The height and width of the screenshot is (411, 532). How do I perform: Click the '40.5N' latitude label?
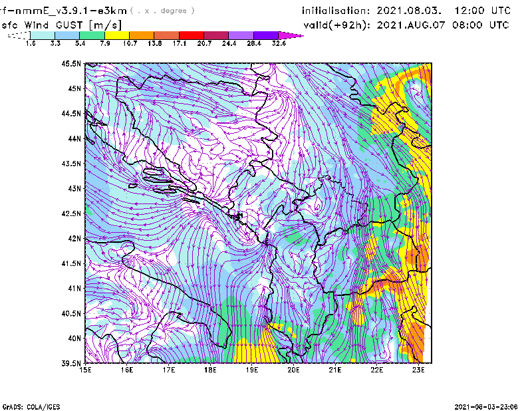71,314
